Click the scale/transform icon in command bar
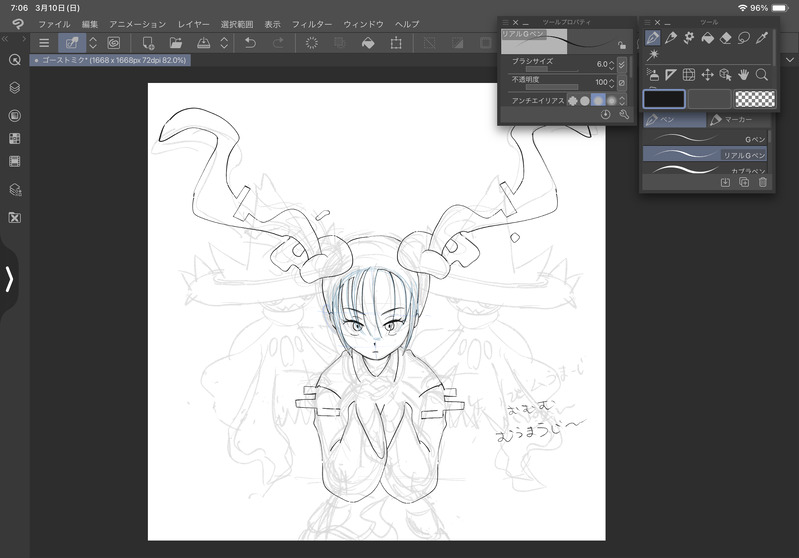The image size is (799, 558). (x=396, y=43)
